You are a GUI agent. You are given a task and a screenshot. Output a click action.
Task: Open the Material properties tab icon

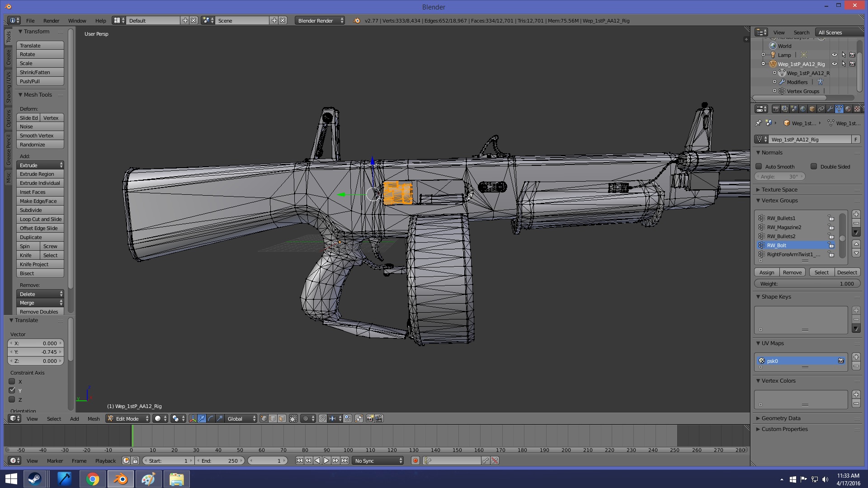848,109
